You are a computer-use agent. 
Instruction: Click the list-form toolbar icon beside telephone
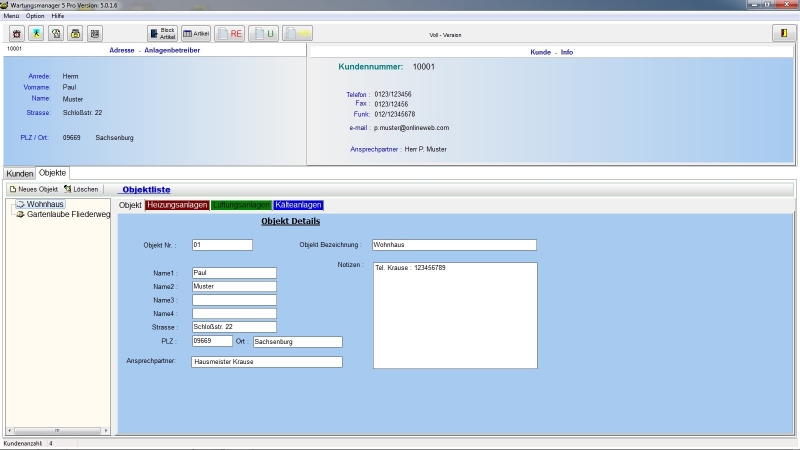click(94, 34)
